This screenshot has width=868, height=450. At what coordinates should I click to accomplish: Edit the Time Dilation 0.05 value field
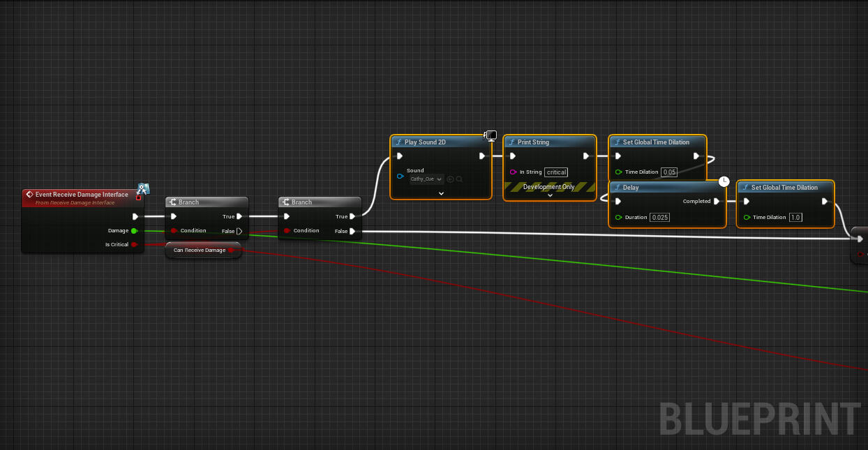point(668,172)
